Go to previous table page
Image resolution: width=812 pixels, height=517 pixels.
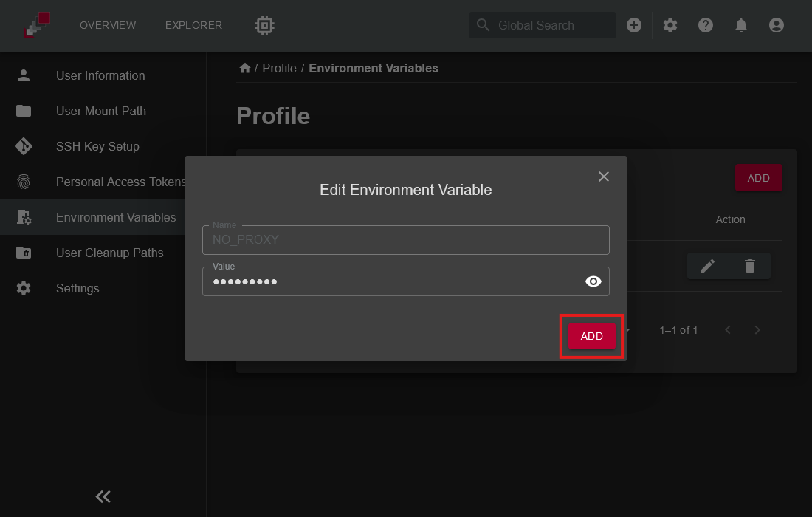[728, 330]
